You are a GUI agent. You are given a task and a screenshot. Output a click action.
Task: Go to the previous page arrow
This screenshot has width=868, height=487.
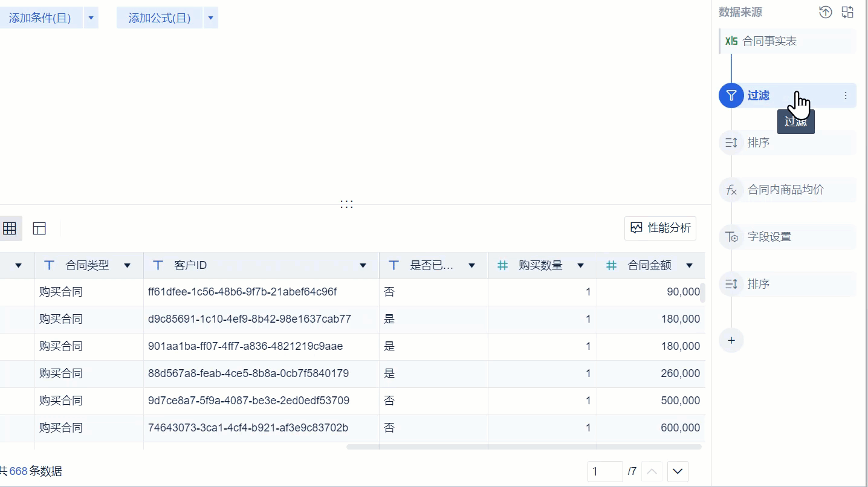tap(652, 471)
